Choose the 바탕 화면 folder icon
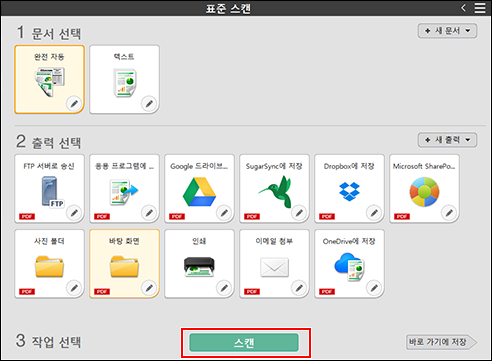The image size is (492, 361). (124, 267)
